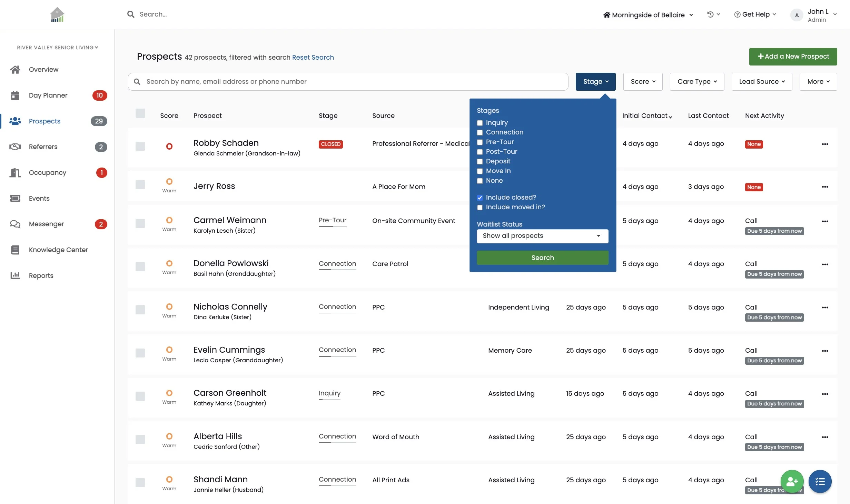Open Reports from the sidebar
The height and width of the screenshot is (504, 850).
point(41,275)
